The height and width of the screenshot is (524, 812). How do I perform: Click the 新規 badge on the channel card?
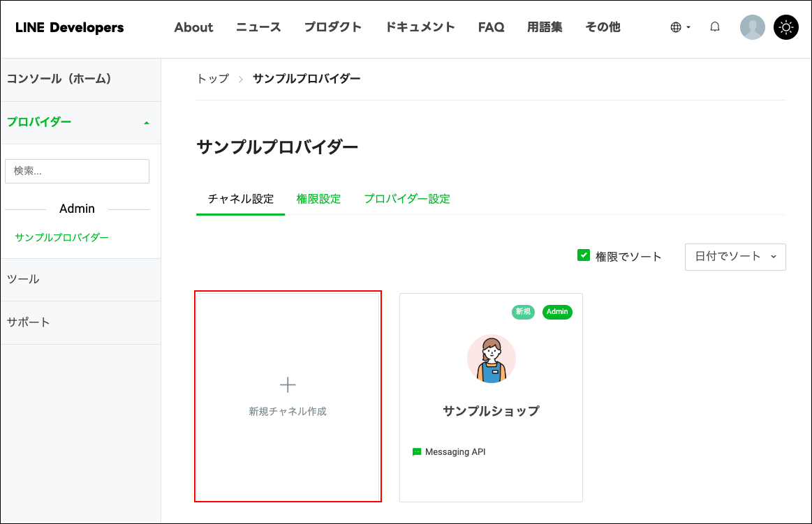523,311
